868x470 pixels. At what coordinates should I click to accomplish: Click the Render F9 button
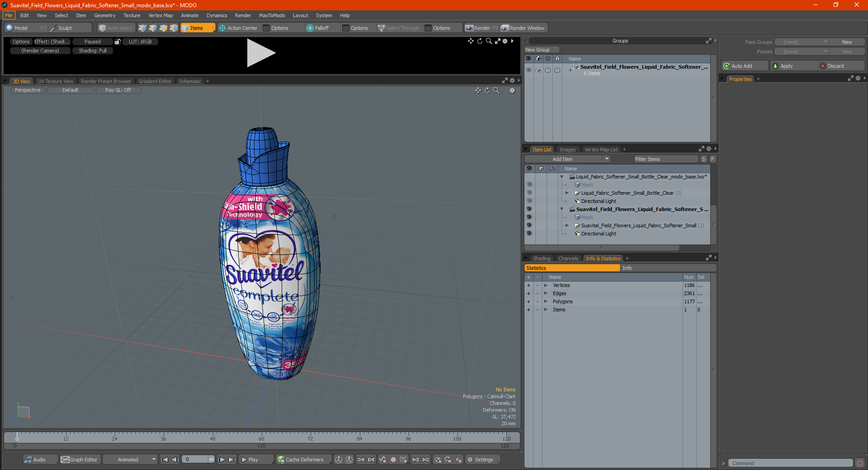pos(481,28)
